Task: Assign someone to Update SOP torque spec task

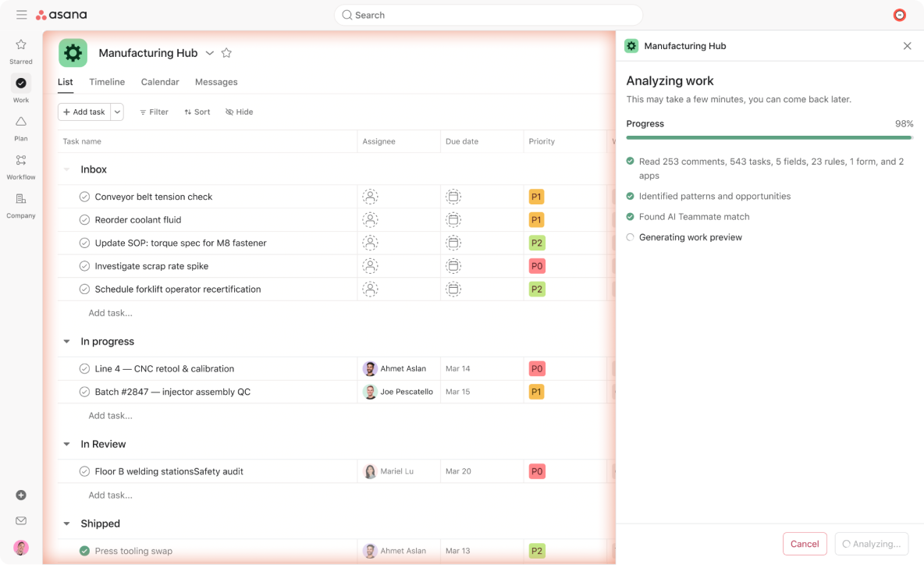Action: tap(370, 243)
